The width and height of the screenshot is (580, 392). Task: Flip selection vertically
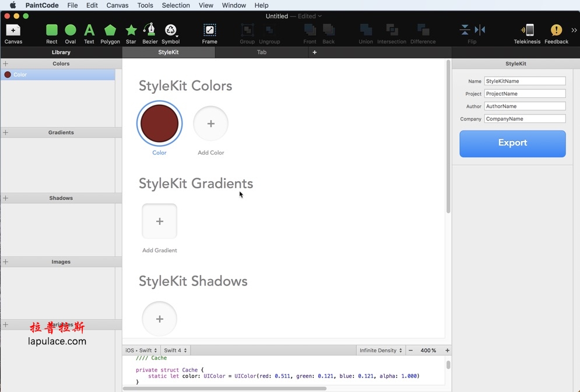click(x=465, y=30)
